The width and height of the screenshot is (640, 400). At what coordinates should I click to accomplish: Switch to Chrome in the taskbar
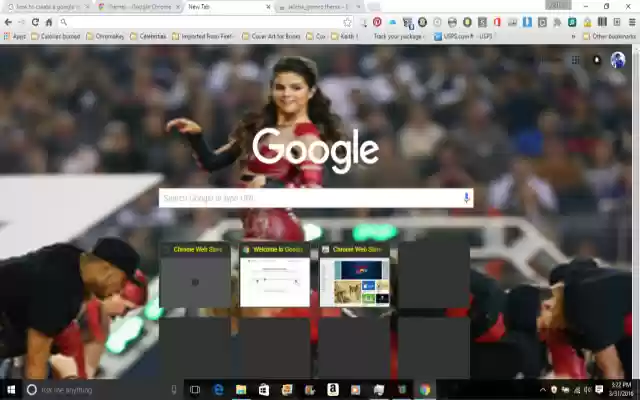(x=424, y=390)
